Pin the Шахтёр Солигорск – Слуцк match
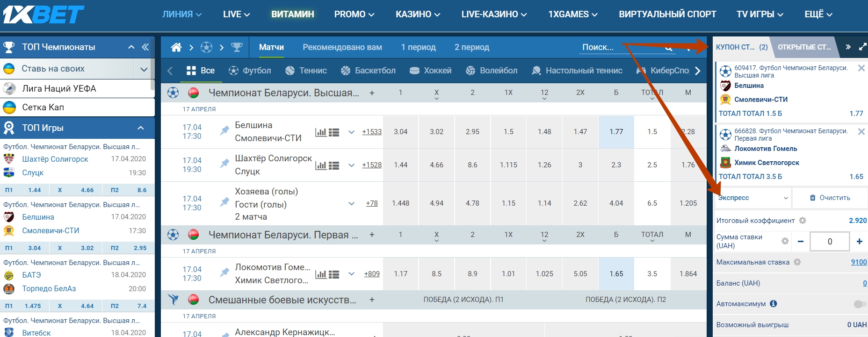The width and height of the screenshot is (868, 337). point(224,164)
